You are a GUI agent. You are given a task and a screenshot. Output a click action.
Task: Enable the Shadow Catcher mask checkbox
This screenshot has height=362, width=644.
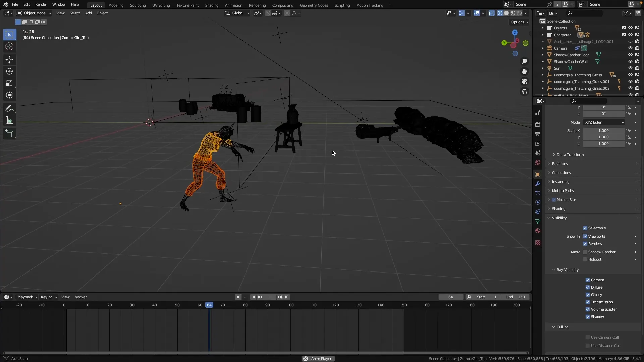click(586, 252)
